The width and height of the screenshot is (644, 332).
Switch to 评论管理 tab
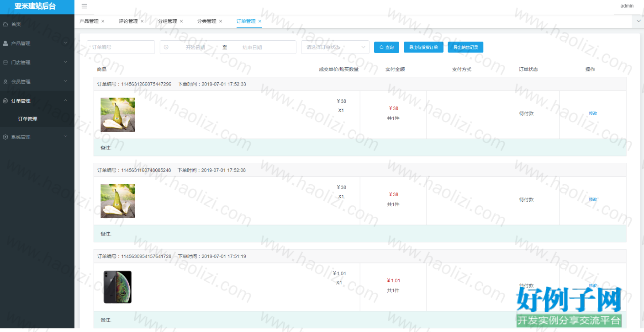point(128,21)
